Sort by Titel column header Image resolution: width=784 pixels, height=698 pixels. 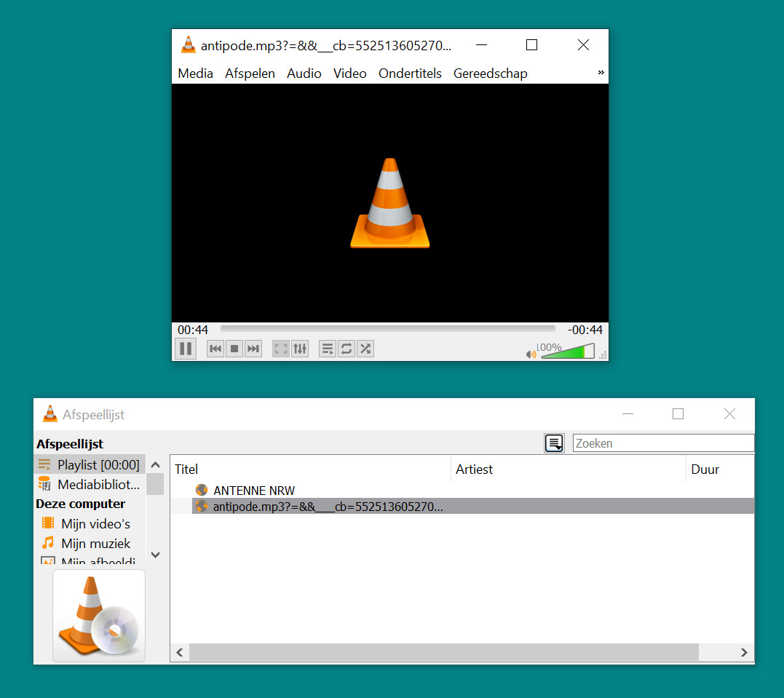[x=311, y=469]
